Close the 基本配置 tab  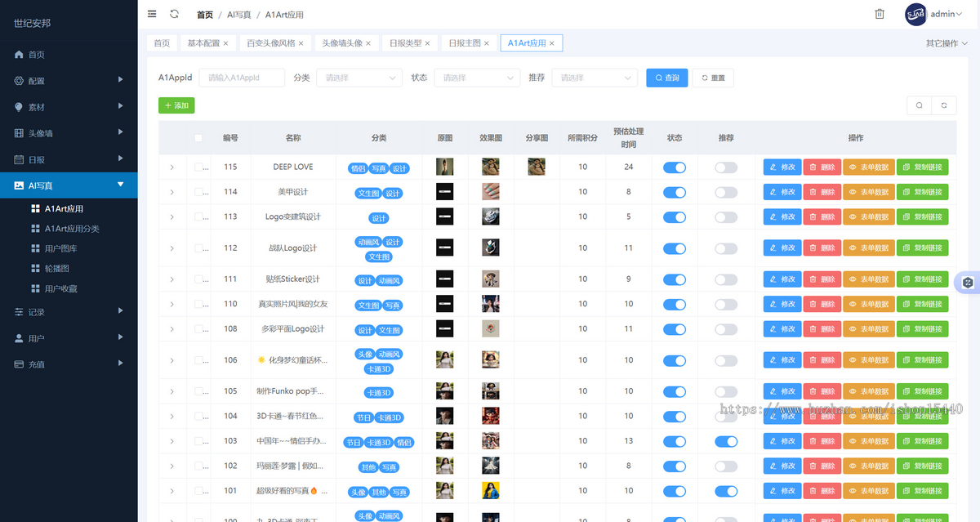(225, 43)
